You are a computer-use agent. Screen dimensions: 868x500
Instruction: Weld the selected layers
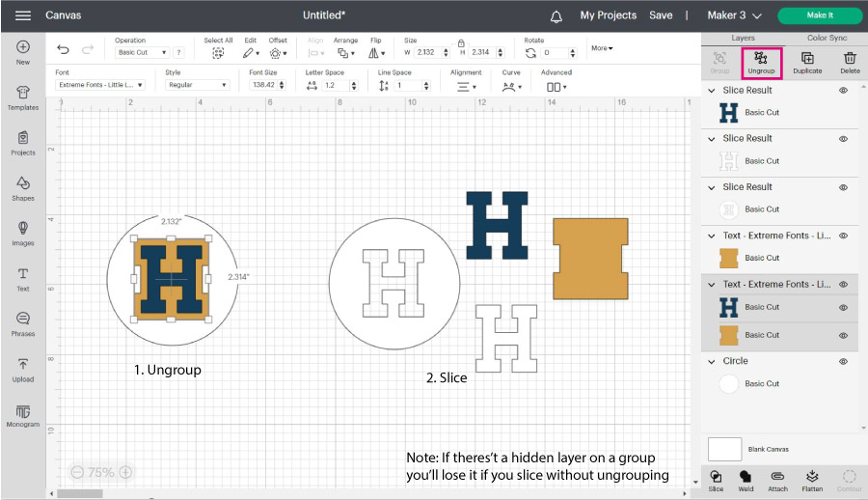pyautogui.click(x=746, y=481)
